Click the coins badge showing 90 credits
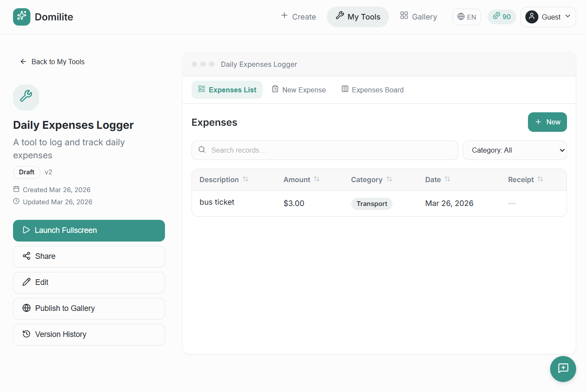Screen dimensions: 587x392 [x=501, y=16]
